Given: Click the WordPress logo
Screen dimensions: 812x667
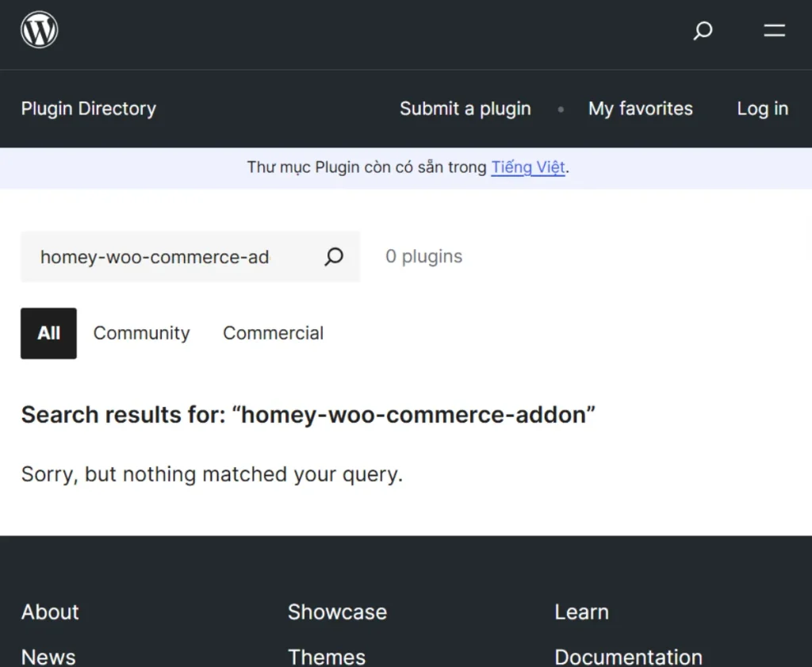Looking at the screenshot, I should [40, 29].
